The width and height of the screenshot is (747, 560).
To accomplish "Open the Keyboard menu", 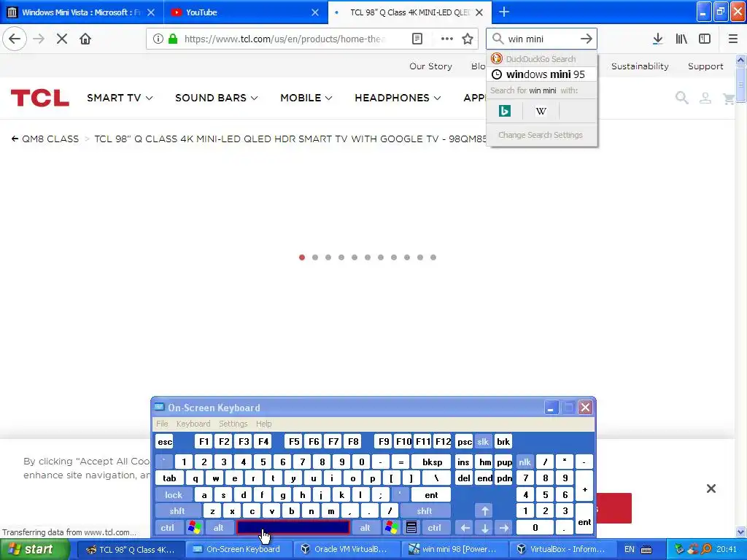I will coord(193,424).
